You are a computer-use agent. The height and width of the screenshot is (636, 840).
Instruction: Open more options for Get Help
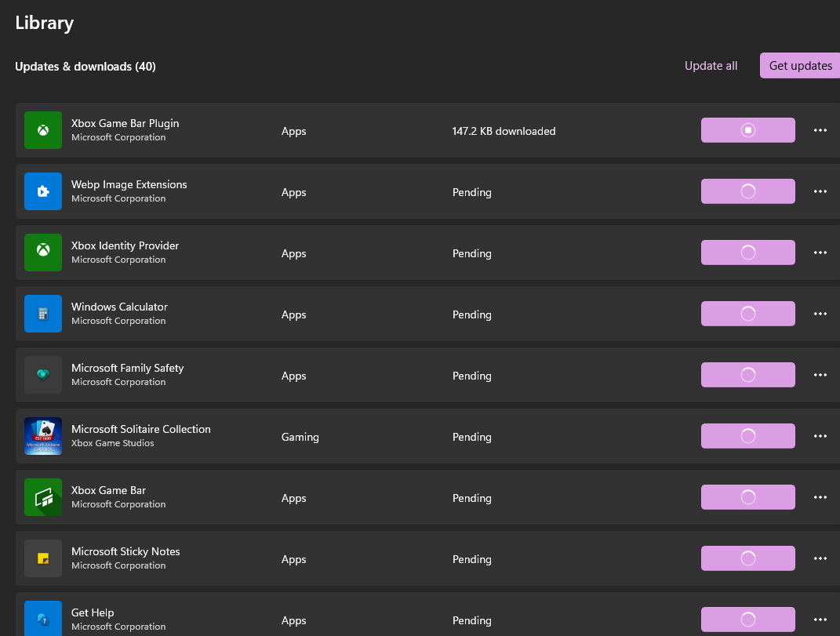820,619
